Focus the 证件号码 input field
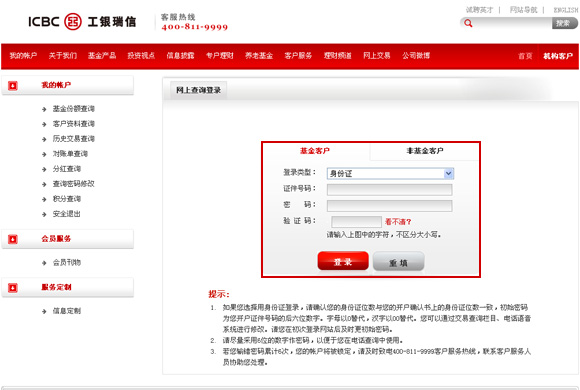The width and height of the screenshot is (580, 390). [x=390, y=190]
